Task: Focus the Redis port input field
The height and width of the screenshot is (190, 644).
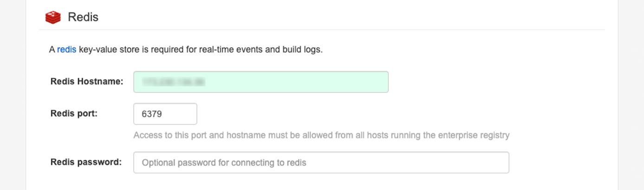Action: [x=165, y=114]
